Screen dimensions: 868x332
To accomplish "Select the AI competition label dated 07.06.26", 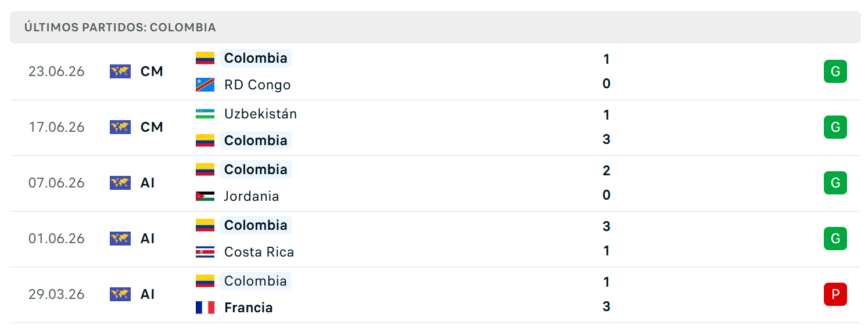I will (x=148, y=183).
